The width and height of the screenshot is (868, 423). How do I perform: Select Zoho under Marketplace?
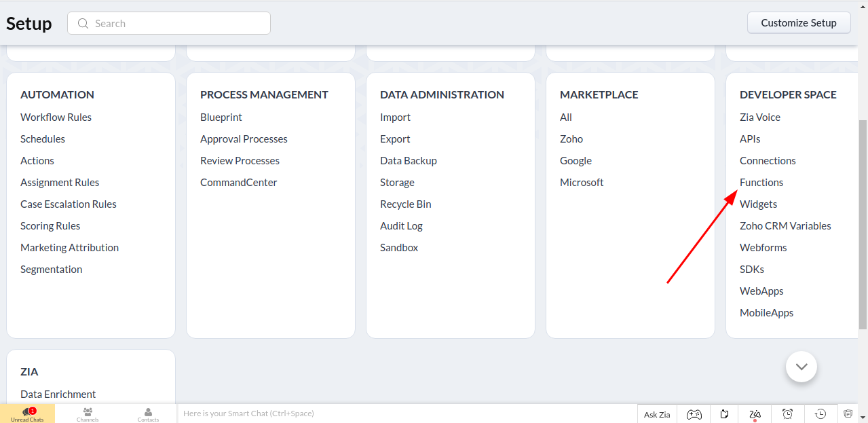[x=571, y=139]
